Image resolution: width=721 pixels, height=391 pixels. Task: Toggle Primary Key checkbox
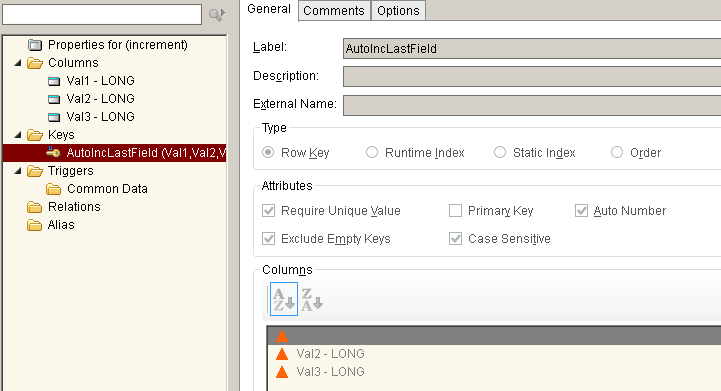point(455,211)
